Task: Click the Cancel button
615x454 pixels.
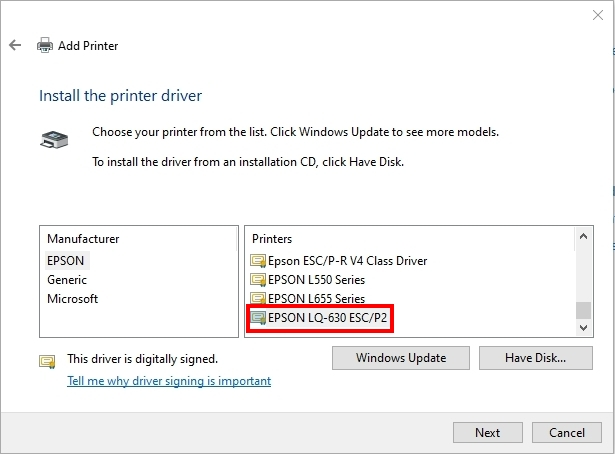Action: [x=567, y=432]
